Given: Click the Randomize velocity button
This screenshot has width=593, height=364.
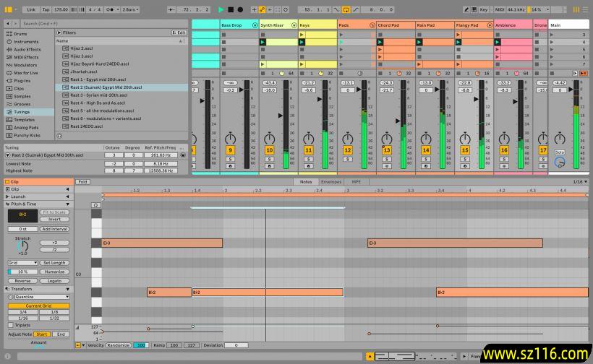Looking at the screenshot, I should pyautogui.click(x=119, y=345).
